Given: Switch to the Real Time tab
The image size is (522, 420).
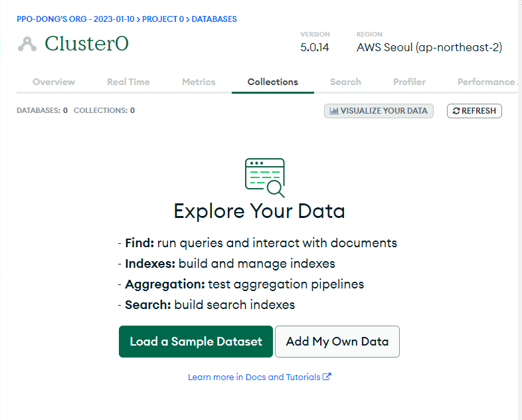Looking at the screenshot, I should 128,82.
